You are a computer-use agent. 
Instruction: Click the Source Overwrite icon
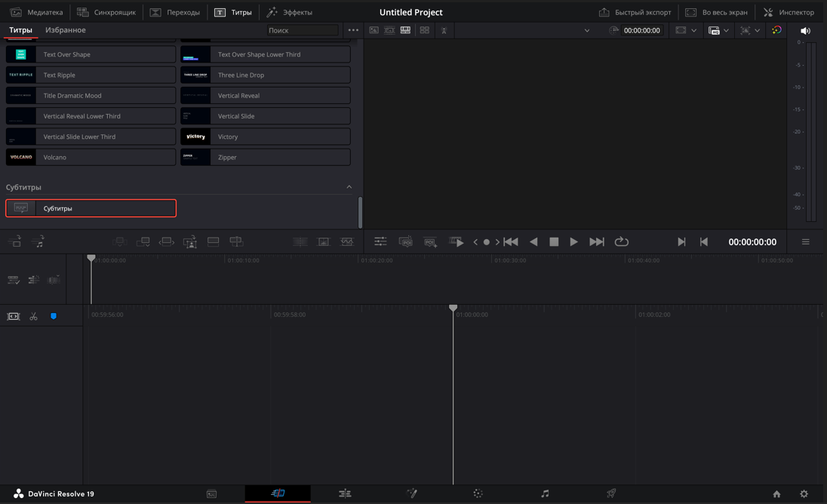[236, 241]
